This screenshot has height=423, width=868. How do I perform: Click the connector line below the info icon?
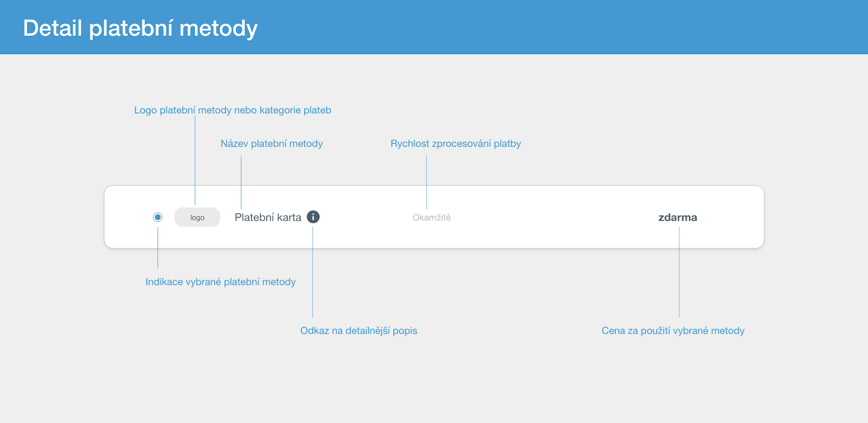(x=313, y=272)
